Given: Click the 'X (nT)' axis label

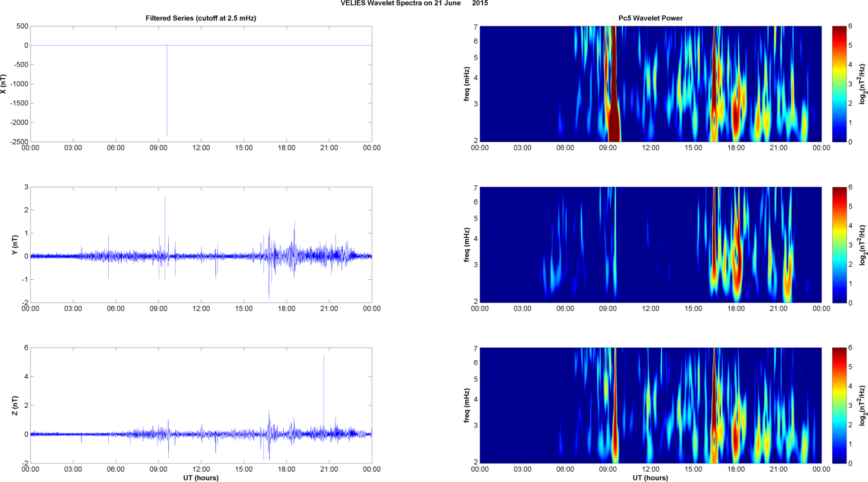Looking at the screenshot, I should click(x=3, y=84).
